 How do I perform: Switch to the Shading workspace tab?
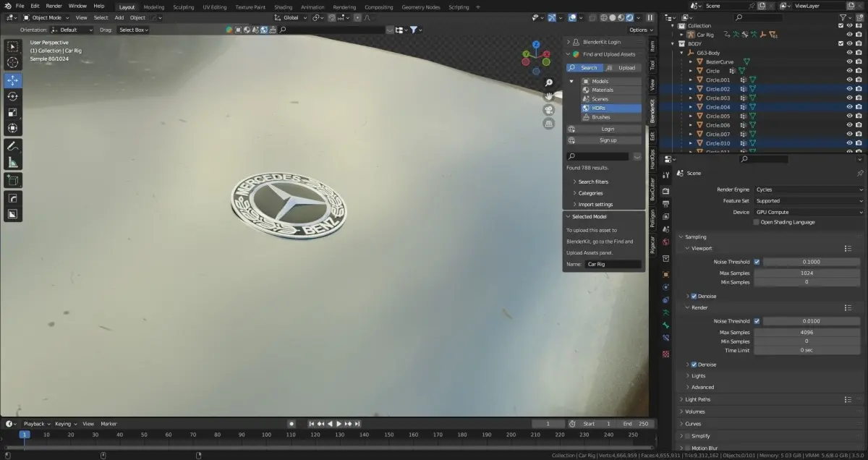click(283, 7)
